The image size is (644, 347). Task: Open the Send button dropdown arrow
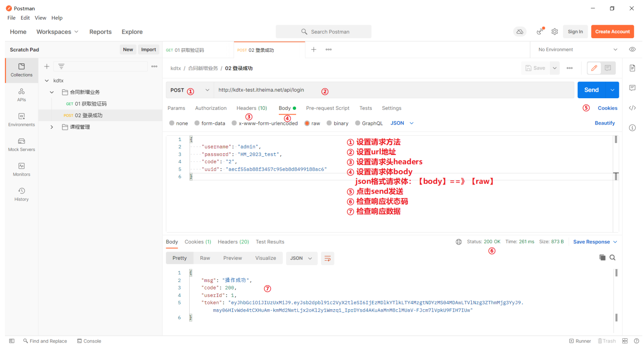click(612, 90)
